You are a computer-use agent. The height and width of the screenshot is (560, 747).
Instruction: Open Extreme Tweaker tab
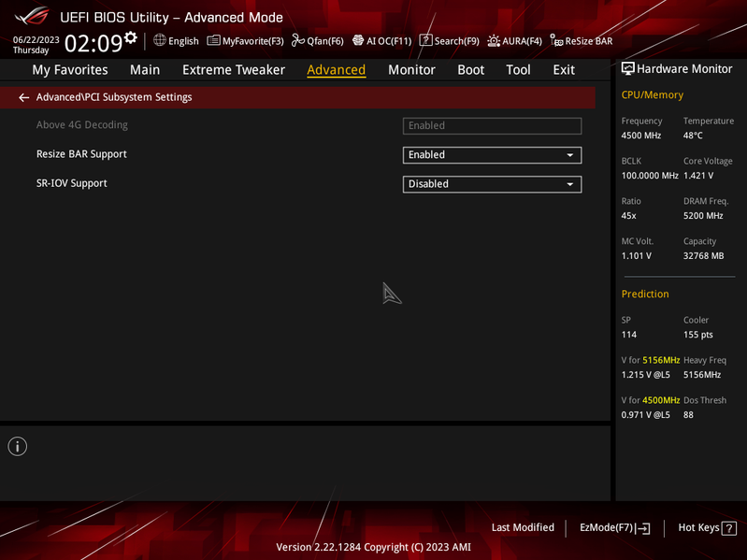(x=234, y=70)
